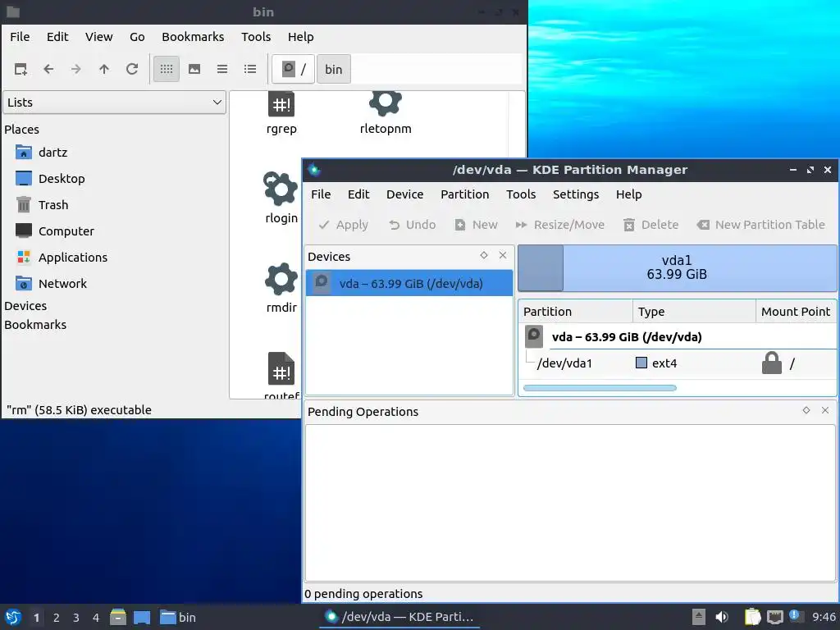Open the Lists side pane dropdown

click(x=115, y=103)
